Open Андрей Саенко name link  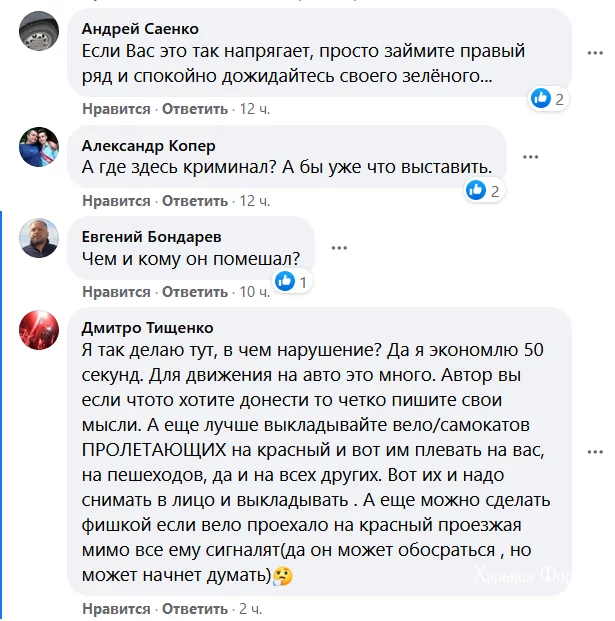[x=139, y=27]
